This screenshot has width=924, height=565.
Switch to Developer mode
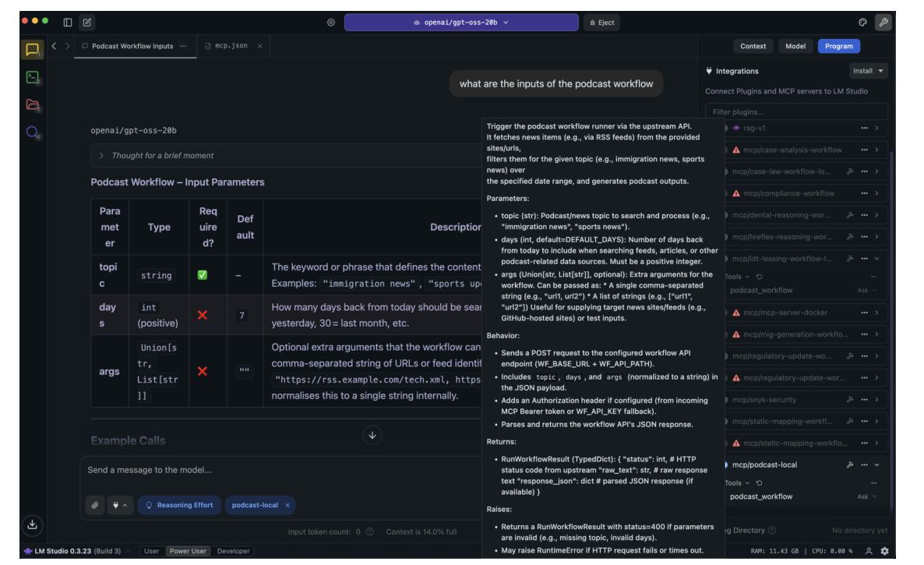click(233, 551)
